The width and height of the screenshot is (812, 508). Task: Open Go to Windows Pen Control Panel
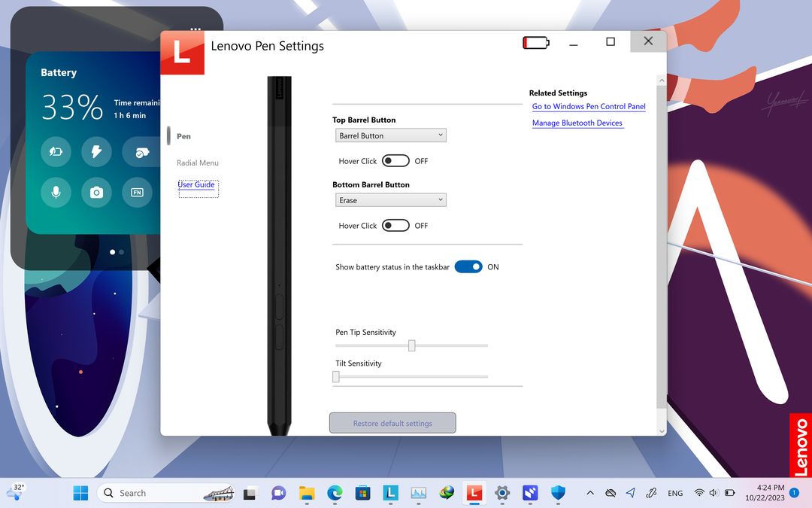click(589, 106)
